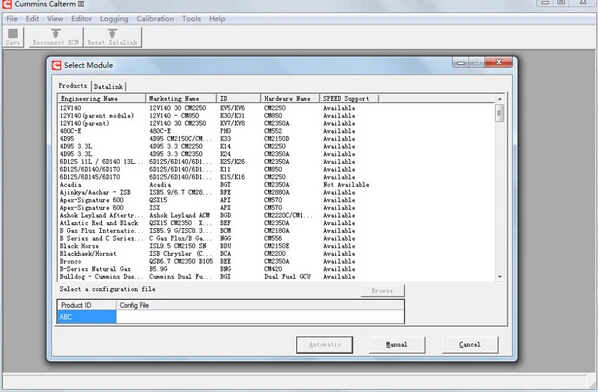Click the ID column header
This screenshot has height=392, width=598.
238,98
